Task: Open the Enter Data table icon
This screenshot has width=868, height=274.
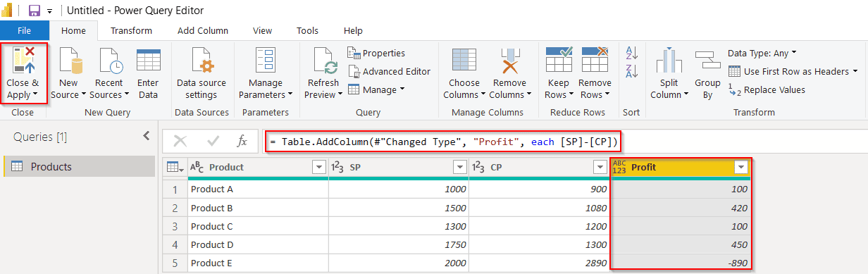Action: [148, 61]
